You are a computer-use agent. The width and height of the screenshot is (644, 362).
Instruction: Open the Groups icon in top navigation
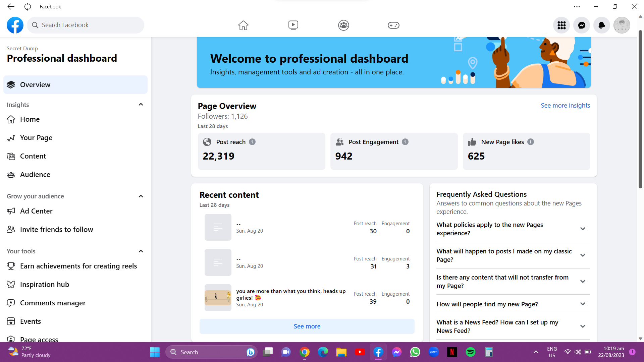[343, 25]
